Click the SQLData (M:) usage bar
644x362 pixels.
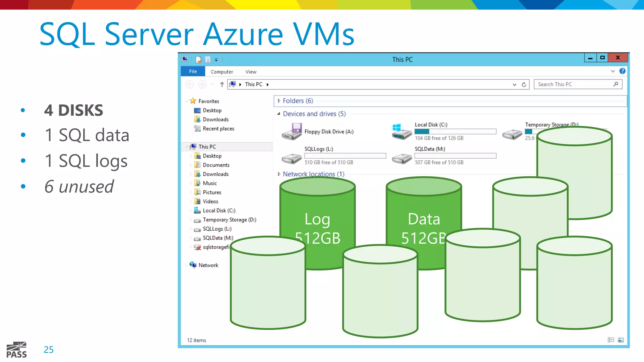pyautogui.click(x=455, y=156)
